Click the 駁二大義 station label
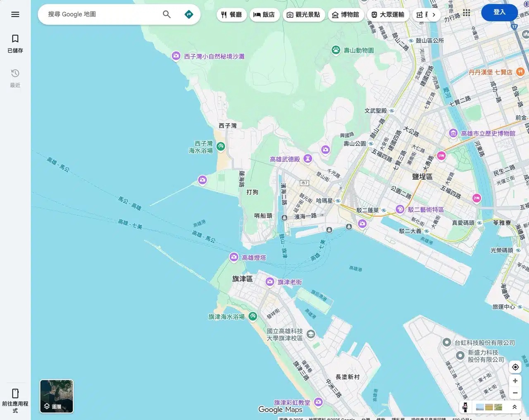The width and height of the screenshot is (529, 420). [410, 231]
